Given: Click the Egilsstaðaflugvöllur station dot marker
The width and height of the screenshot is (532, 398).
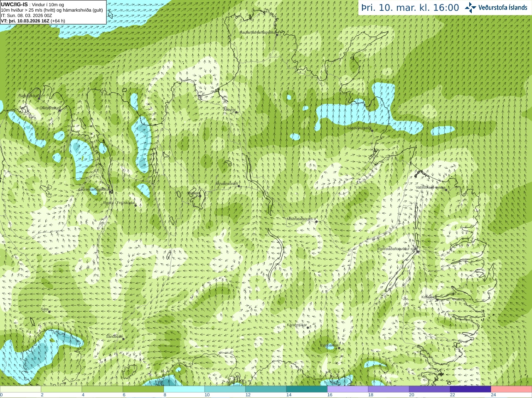Looking at the screenshot, I should click(x=418, y=251).
